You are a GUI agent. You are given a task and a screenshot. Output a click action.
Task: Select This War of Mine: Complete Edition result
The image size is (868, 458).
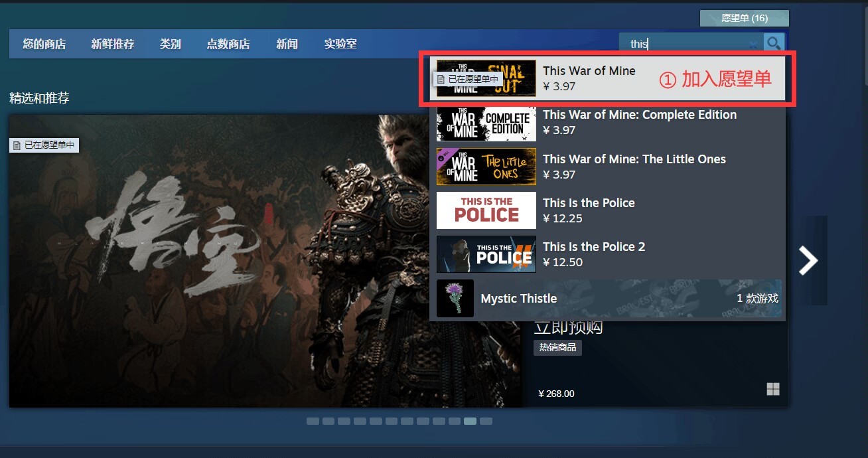607,123
